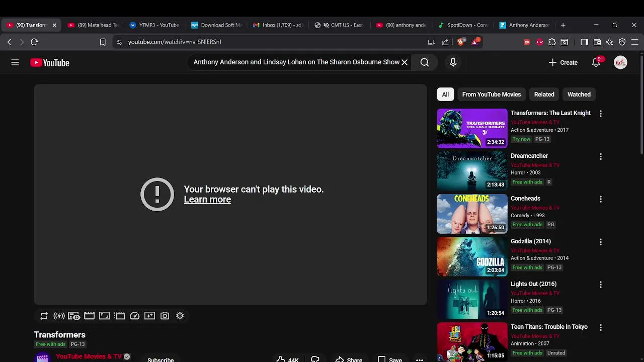Open a new browser tab

click(563, 25)
